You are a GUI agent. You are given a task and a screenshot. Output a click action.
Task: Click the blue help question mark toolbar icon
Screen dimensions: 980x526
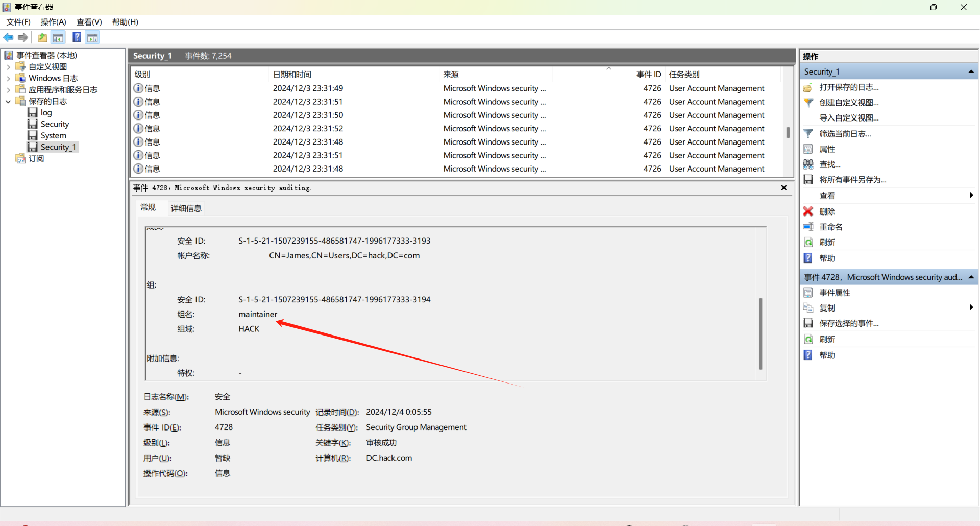coord(77,37)
